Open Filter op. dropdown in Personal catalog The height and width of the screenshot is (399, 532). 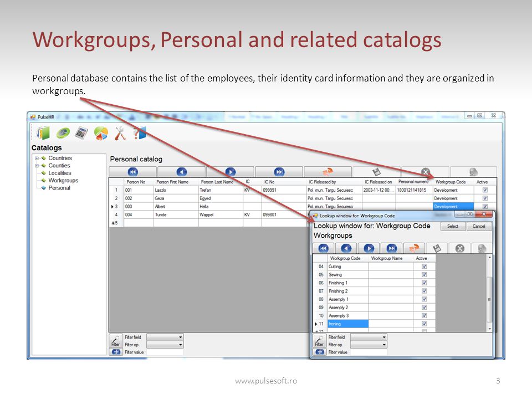(165, 344)
